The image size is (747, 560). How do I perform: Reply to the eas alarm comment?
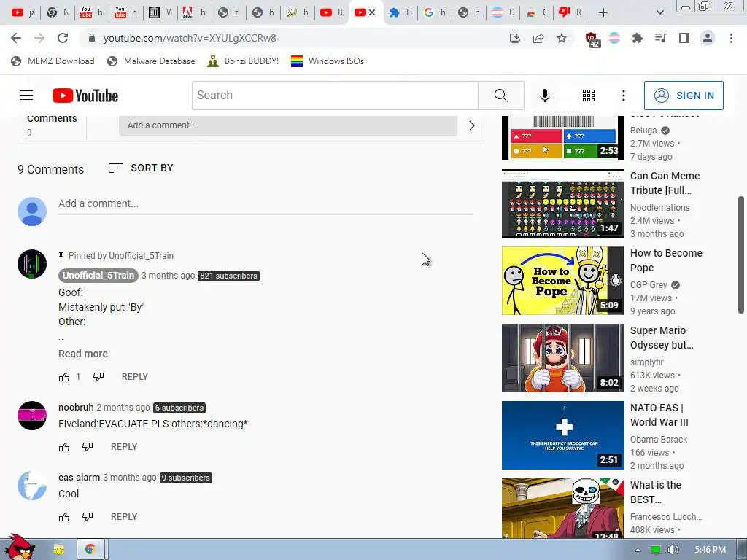(x=124, y=517)
